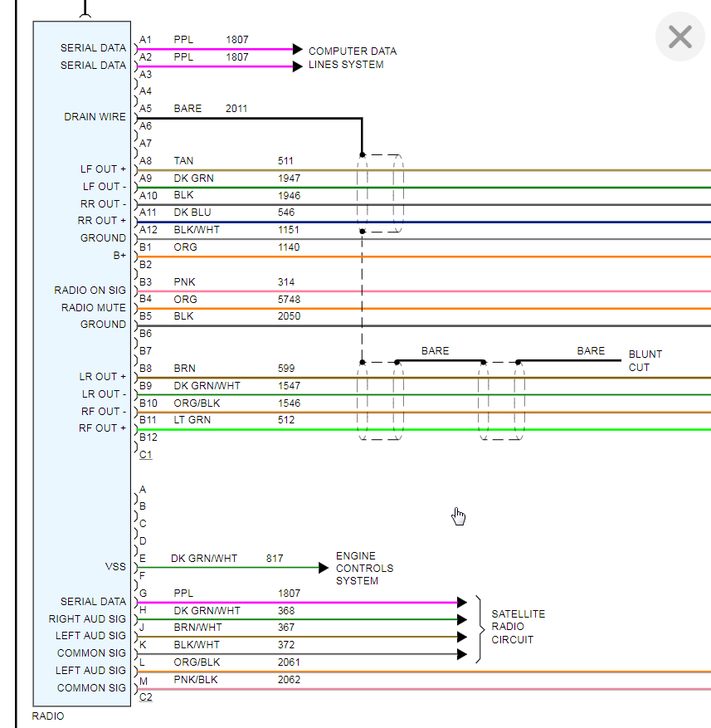Viewport: 711px width, 728px height.
Task: Click the C1 connector link
Action: click(146, 455)
